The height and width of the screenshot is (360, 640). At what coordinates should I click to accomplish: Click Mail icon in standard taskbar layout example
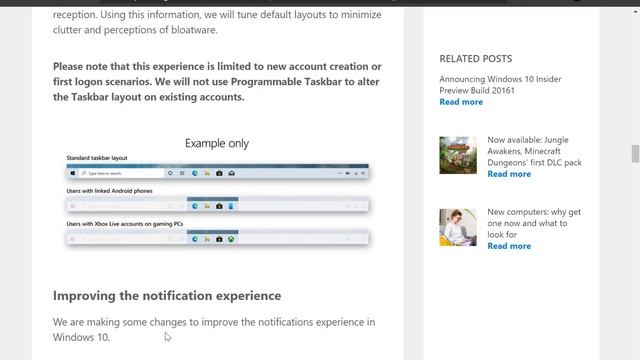[x=231, y=173]
